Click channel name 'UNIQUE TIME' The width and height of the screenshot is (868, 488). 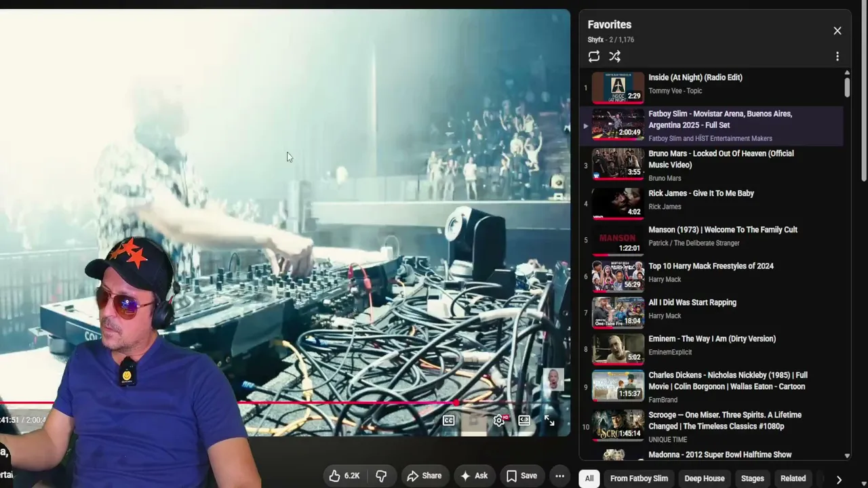tap(668, 440)
